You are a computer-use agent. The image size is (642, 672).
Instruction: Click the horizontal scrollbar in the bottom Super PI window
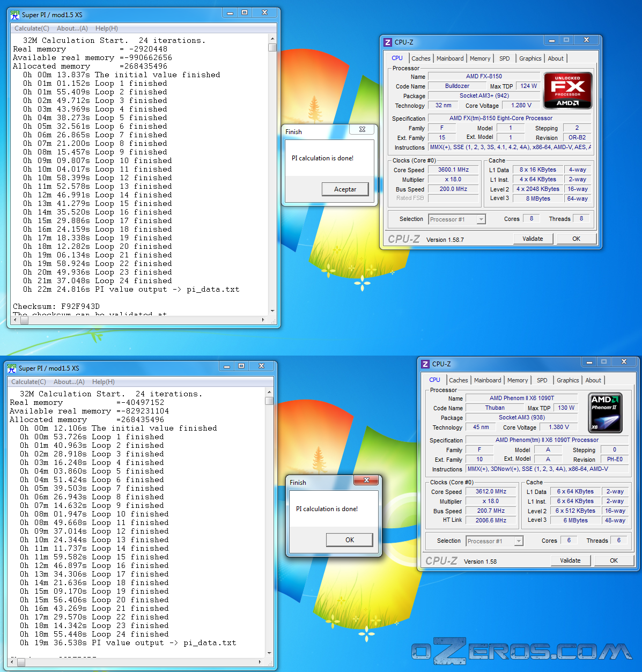pos(136,662)
